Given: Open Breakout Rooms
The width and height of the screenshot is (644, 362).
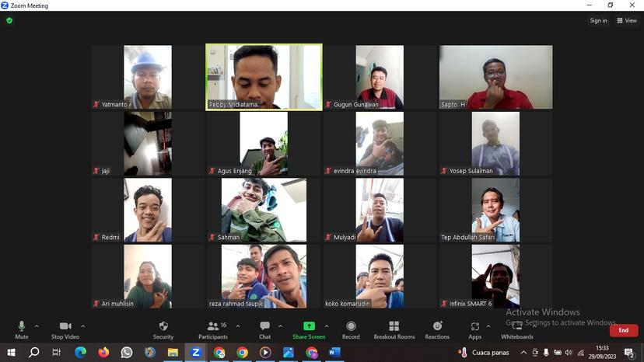Looking at the screenshot, I should (394, 330).
